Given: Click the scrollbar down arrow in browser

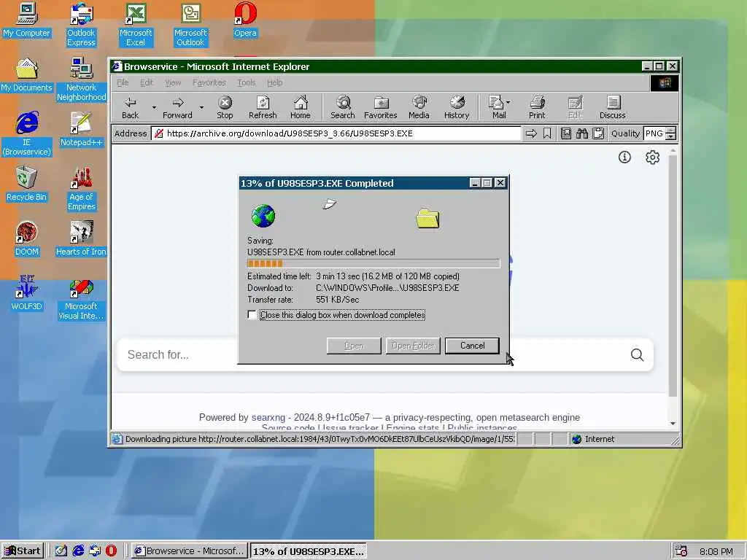Looking at the screenshot, I should 673,424.
